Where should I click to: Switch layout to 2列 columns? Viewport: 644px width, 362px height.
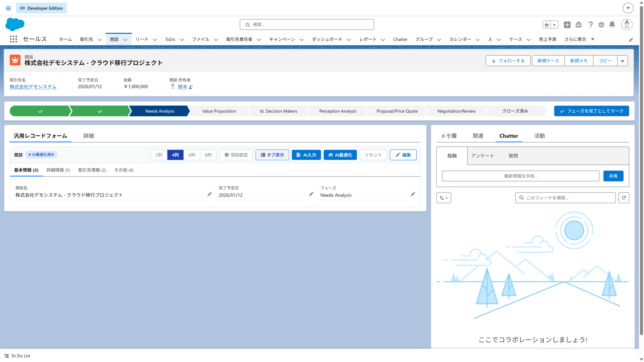159,155
